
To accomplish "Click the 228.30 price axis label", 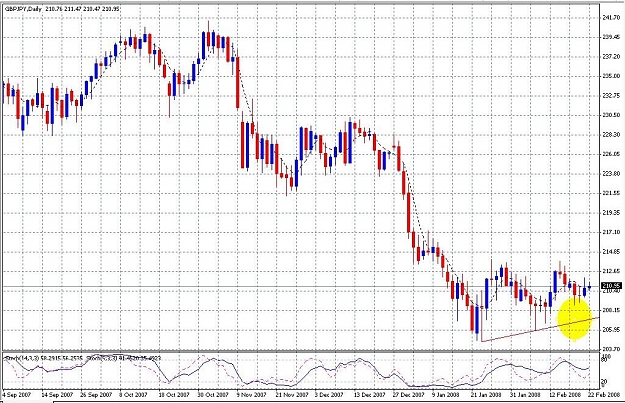I will 611,135.
